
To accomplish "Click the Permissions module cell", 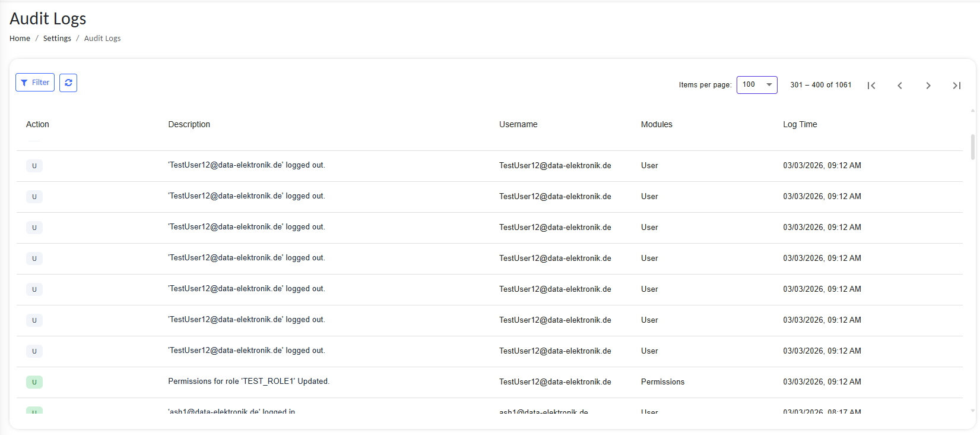I will pos(662,382).
